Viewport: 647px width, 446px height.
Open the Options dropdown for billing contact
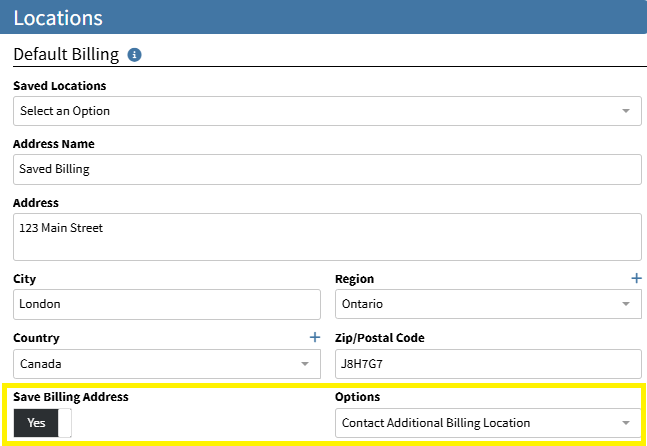pos(487,423)
